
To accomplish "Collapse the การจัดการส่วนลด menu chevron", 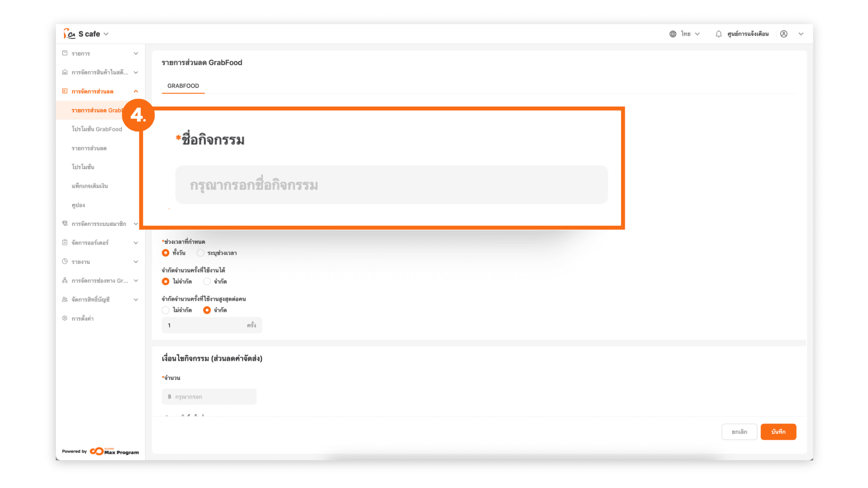I will (136, 91).
